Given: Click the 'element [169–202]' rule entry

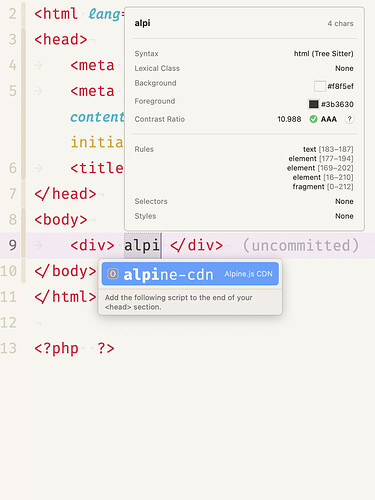Looking at the screenshot, I should pos(320,168).
